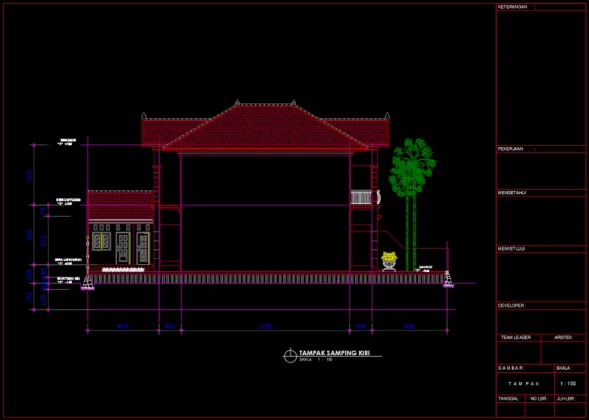Select the double-leaf window on small building
Image resolution: width=589 pixels, height=420 pixels.
coord(101,241)
